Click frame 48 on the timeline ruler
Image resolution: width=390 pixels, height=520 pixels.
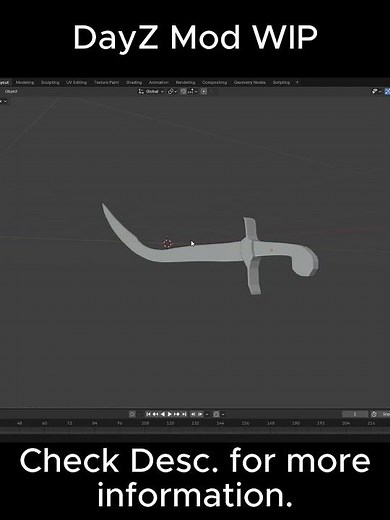pos(20,423)
